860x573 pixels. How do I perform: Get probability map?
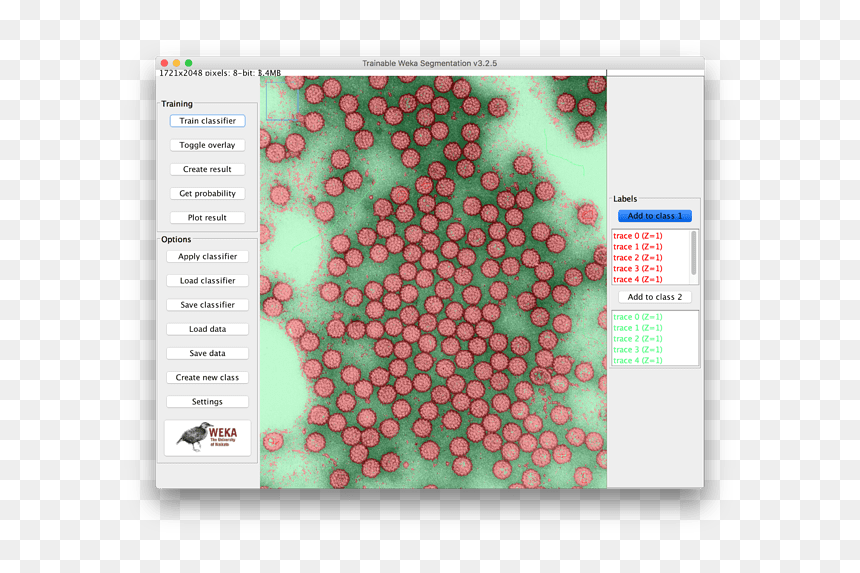point(207,193)
